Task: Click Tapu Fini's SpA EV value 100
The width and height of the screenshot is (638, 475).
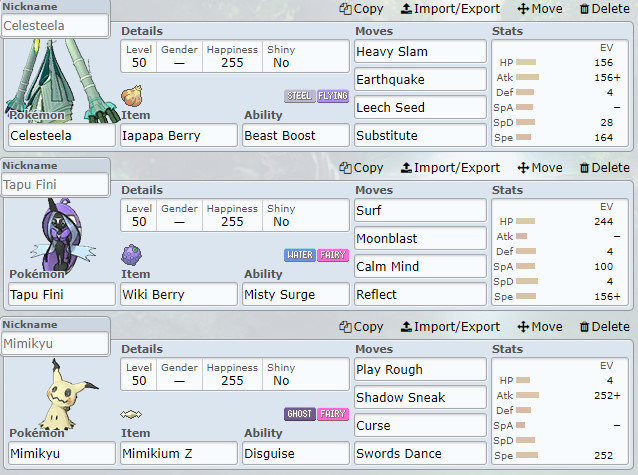Action: [x=603, y=267]
